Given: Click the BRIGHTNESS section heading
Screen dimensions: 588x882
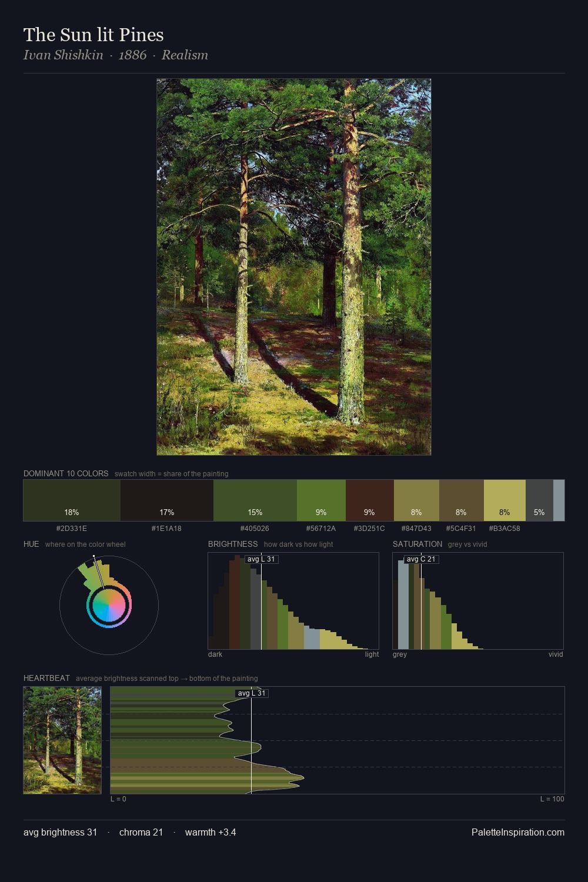Looking at the screenshot, I should [233, 544].
